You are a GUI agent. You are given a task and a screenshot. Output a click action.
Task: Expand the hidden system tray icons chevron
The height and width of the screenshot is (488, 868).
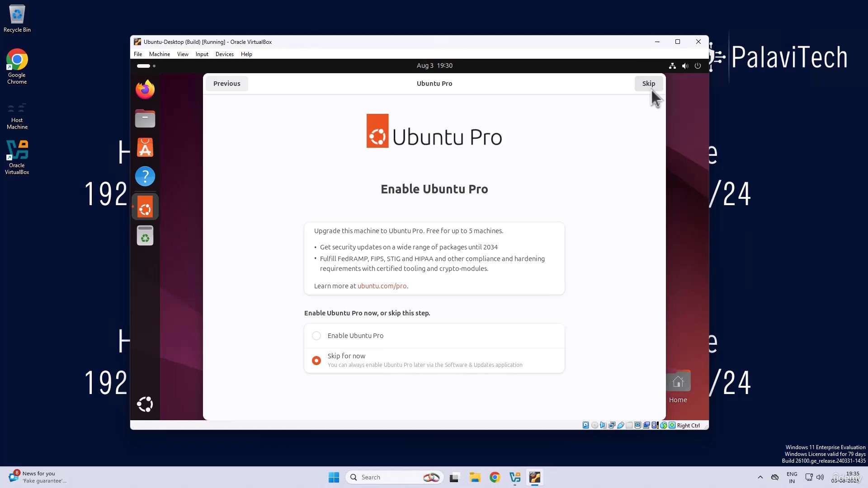(x=760, y=477)
